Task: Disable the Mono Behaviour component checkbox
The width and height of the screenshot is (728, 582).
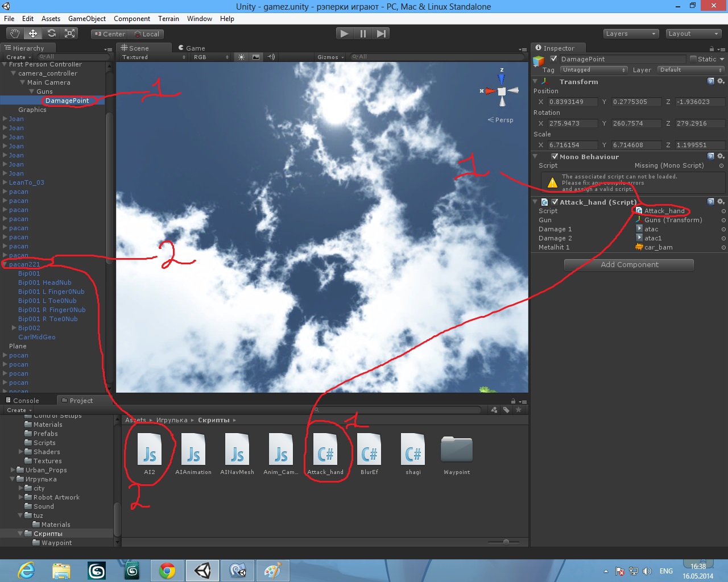Action: pyautogui.click(x=555, y=157)
